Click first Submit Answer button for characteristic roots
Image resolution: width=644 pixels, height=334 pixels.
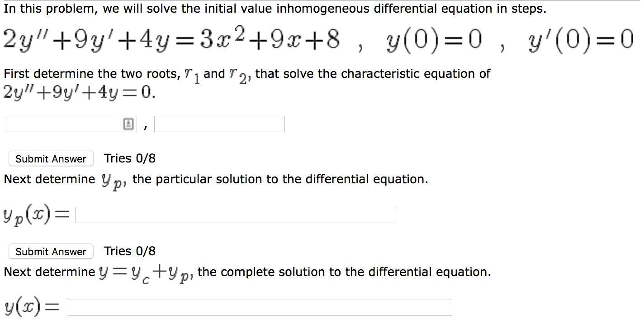pos(51,159)
